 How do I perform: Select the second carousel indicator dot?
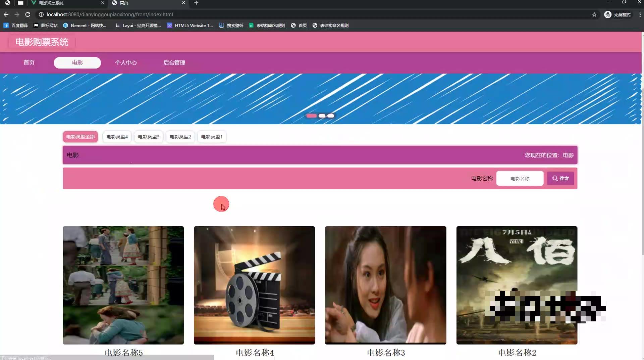tap(322, 116)
